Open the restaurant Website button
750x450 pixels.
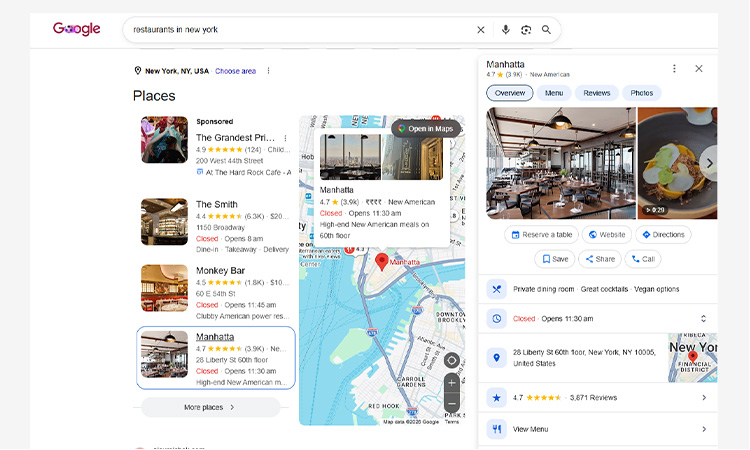607,235
